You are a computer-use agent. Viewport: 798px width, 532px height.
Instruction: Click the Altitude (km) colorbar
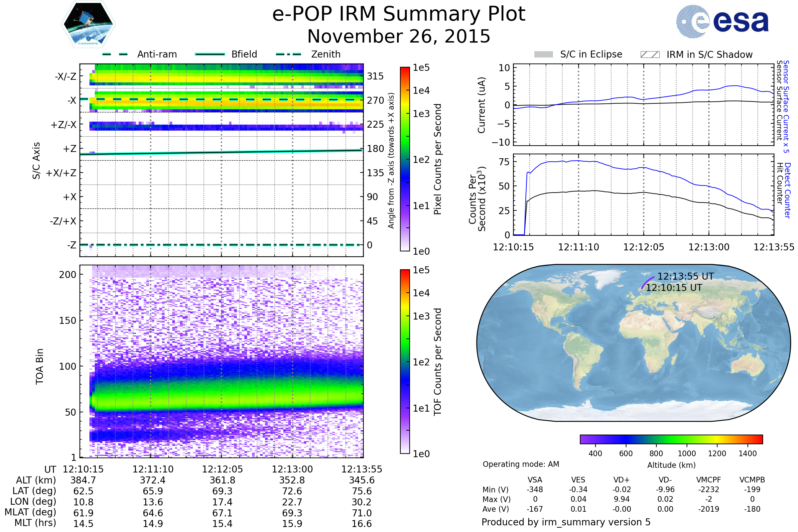tap(671, 439)
